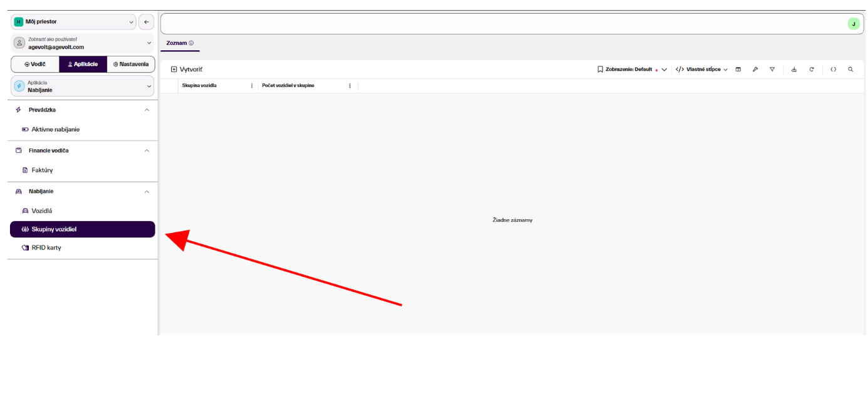
Task: Click the columns layout icon
Action: point(738,70)
